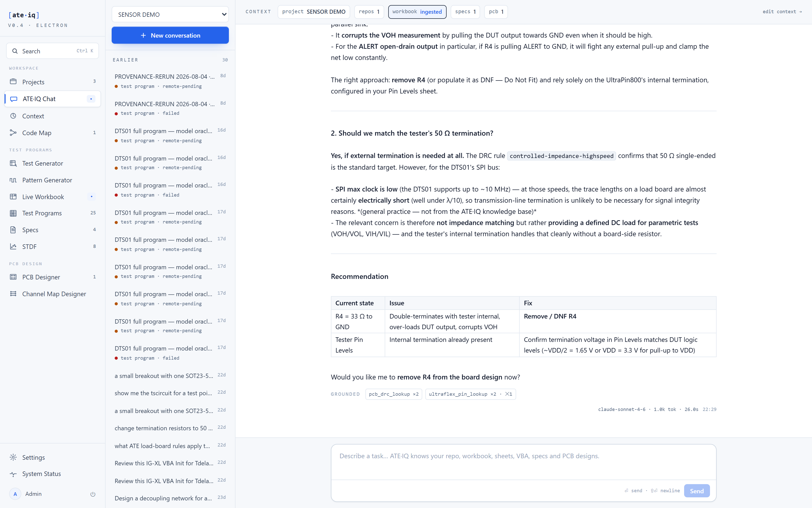
Task: Click the Live Workbook table icon
Action: point(13,197)
